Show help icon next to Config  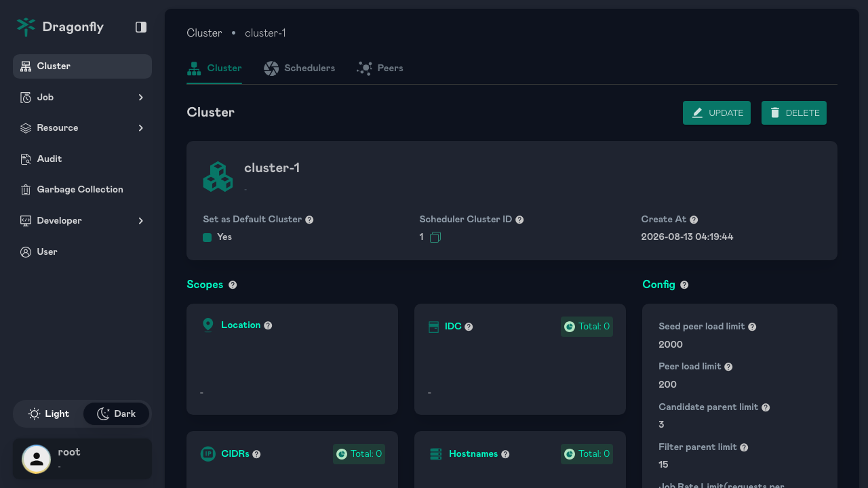(x=684, y=285)
